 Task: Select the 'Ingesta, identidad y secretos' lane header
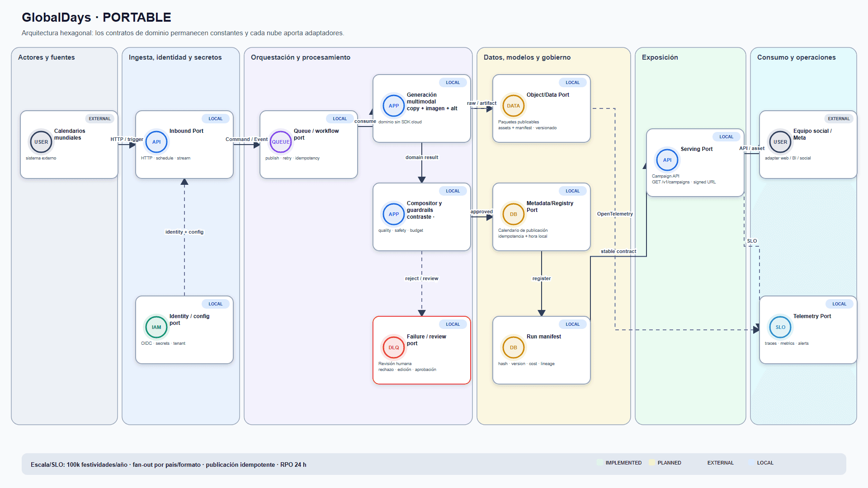pos(175,57)
